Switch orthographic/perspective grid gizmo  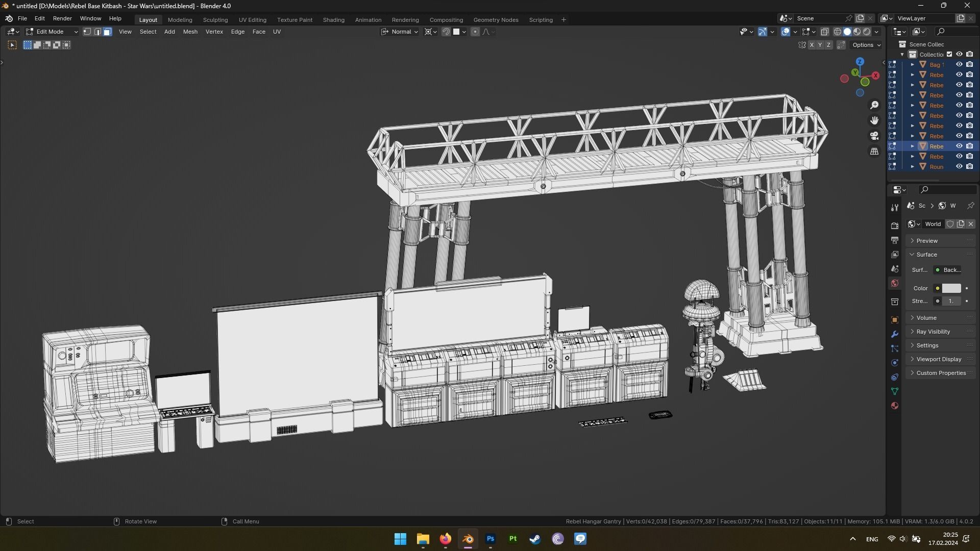[x=874, y=152]
